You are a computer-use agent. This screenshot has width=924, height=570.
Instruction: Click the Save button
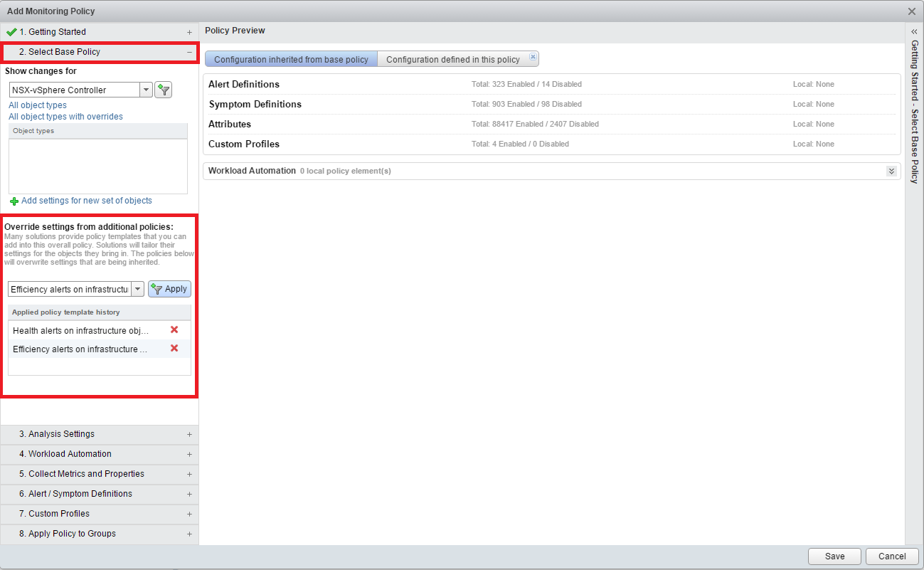pos(834,556)
